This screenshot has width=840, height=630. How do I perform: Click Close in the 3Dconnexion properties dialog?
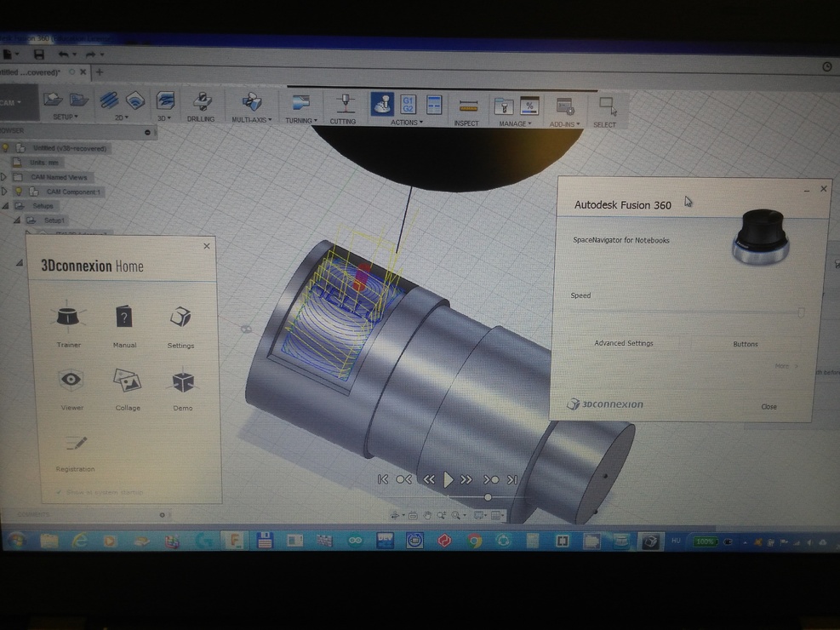769,407
